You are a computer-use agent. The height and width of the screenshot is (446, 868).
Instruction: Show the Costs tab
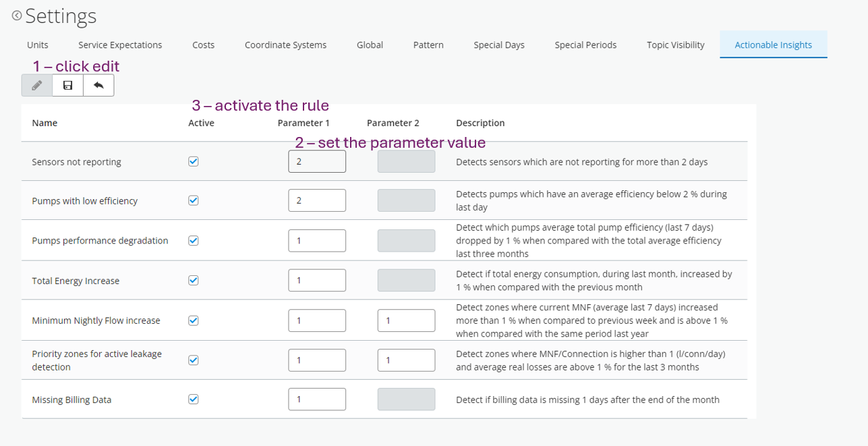click(203, 45)
